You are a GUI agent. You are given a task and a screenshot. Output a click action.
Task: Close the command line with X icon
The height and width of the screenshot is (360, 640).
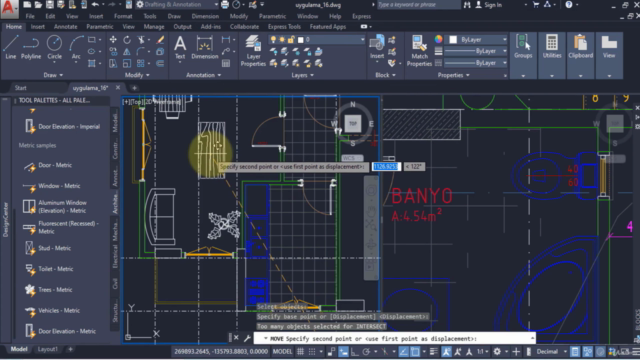236,338
